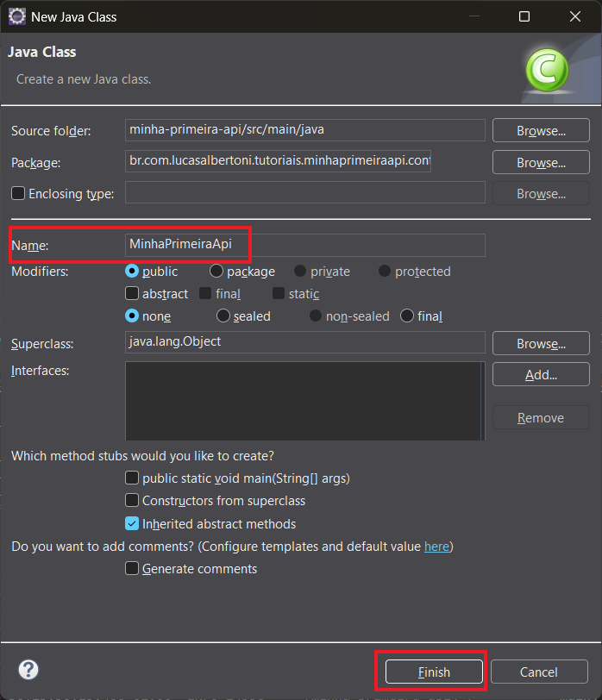Select the sealed radio option
Image resolution: width=602 pixels, height=700 pixels.
coord(223,316)
